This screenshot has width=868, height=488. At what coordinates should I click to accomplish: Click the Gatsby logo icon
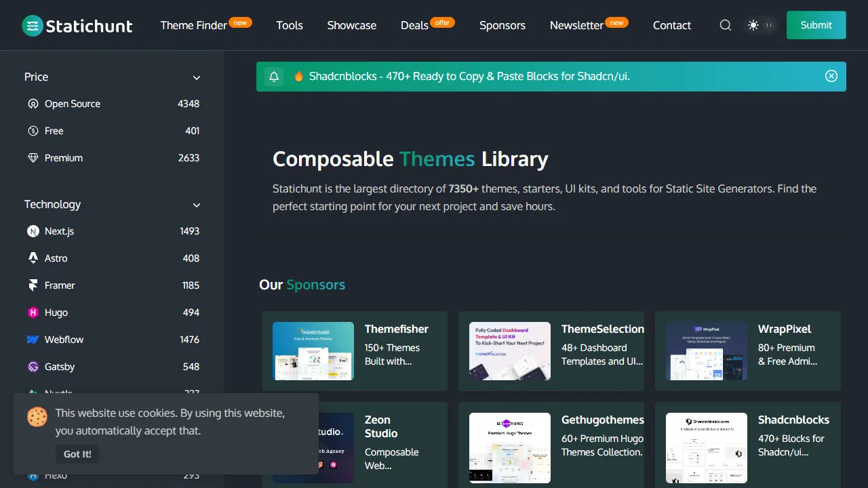pos(33,367)
